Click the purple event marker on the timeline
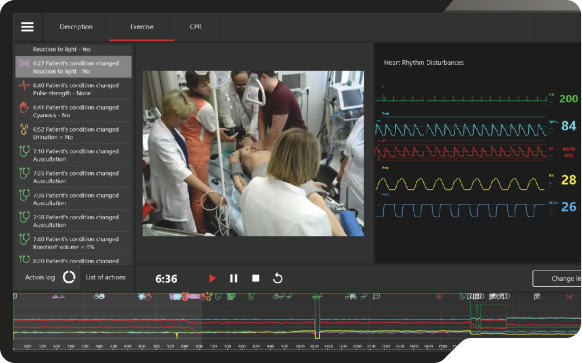Image resolution: width=582 pixels, height=363 pixels. 58,297
